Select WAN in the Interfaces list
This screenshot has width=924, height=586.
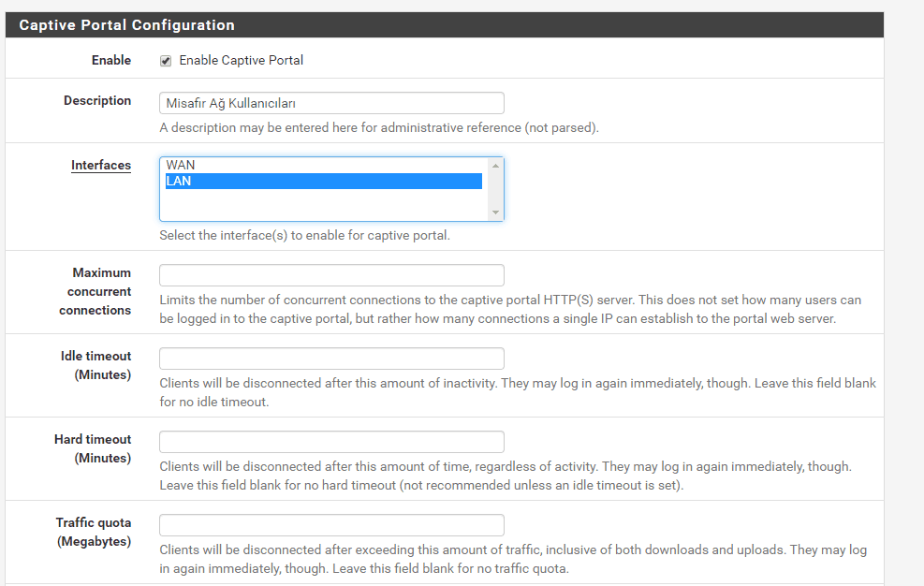click(x=181, y=166)
